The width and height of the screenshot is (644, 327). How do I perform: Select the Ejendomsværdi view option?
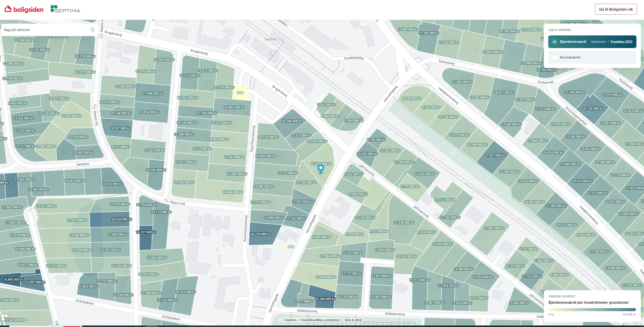tap(573, 42)
